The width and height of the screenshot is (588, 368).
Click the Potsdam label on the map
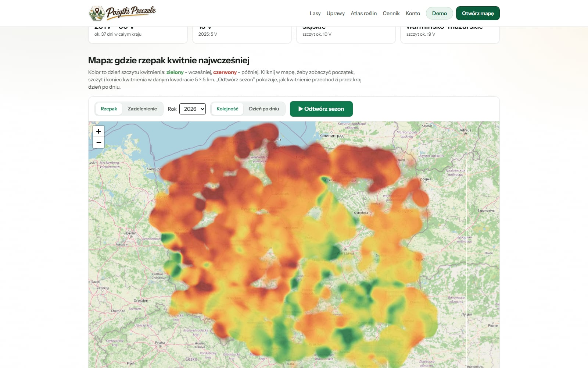[122, 244]
